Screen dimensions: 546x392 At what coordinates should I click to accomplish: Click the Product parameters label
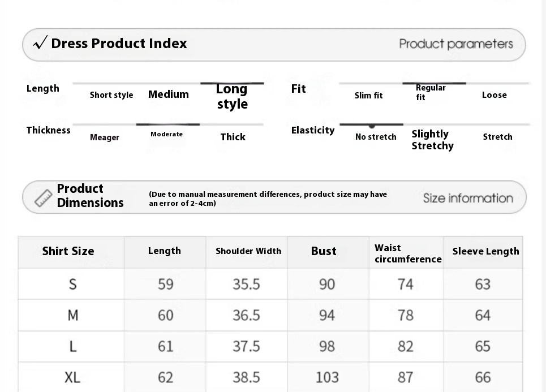point(456,44)
